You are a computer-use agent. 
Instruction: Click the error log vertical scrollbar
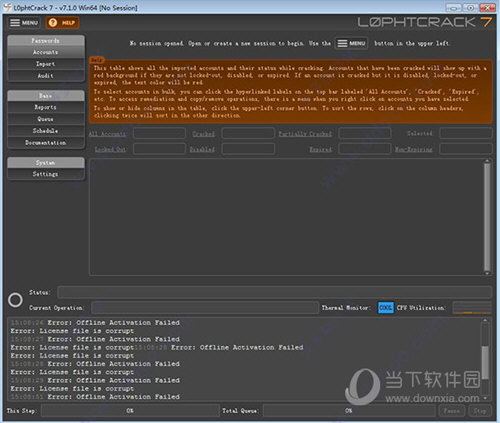[485, 359]
